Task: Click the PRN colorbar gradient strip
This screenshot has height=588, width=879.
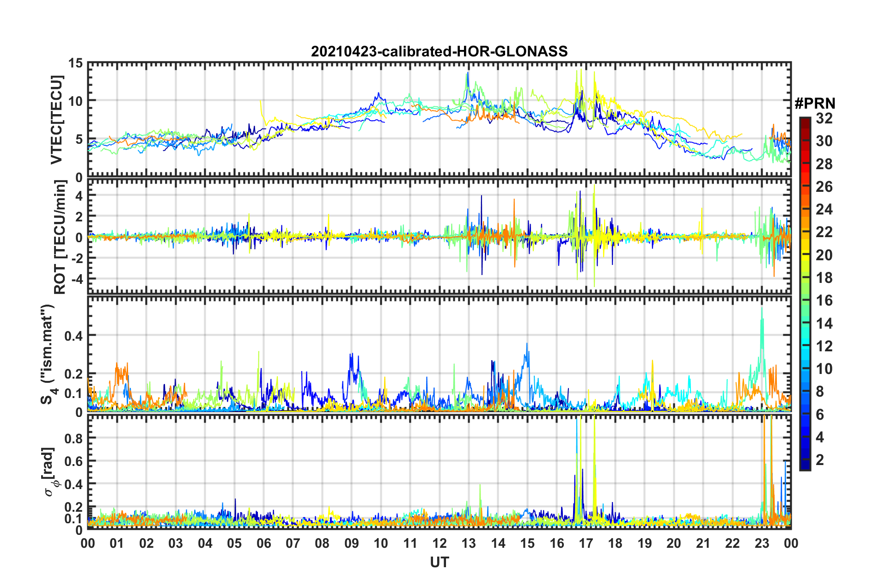Action: click(x=805, y=294)
